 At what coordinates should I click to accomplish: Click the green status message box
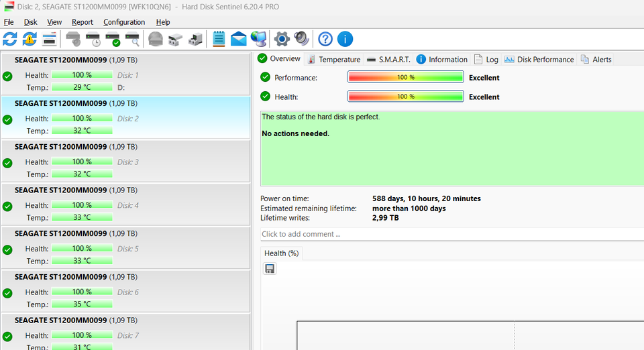tap(451, 148)
